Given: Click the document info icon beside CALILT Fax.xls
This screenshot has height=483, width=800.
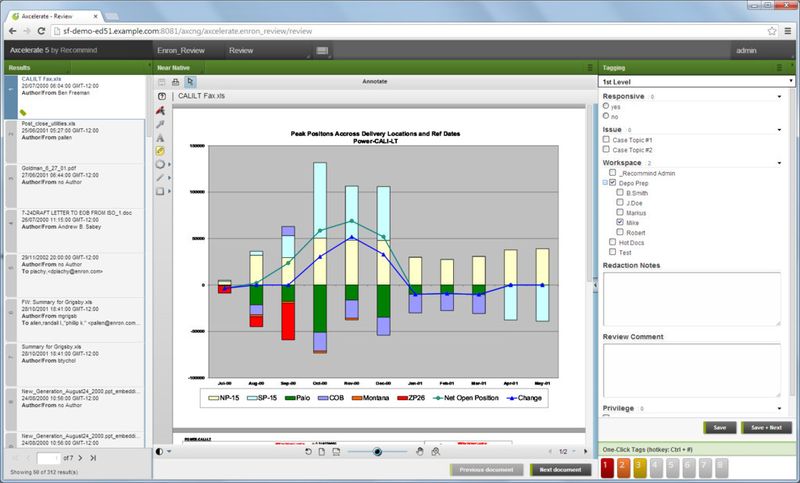Looking at the screenshot, I should pos(162,96).
